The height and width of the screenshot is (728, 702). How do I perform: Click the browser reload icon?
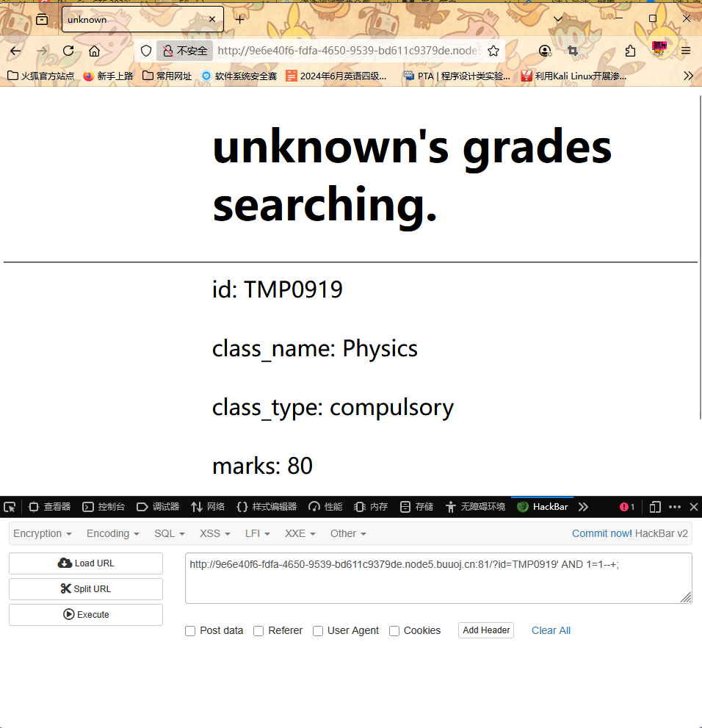point(68,51)
